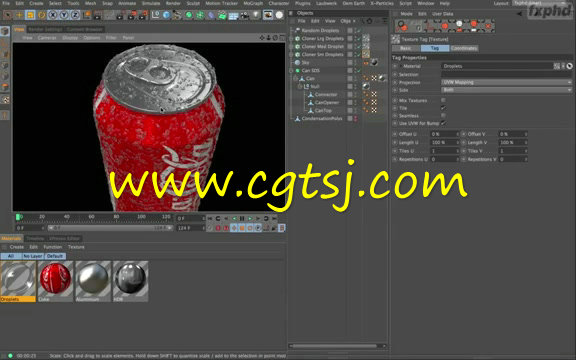Click the No Layer filter button
576x360 pixels.
click(x=33, y=256)
